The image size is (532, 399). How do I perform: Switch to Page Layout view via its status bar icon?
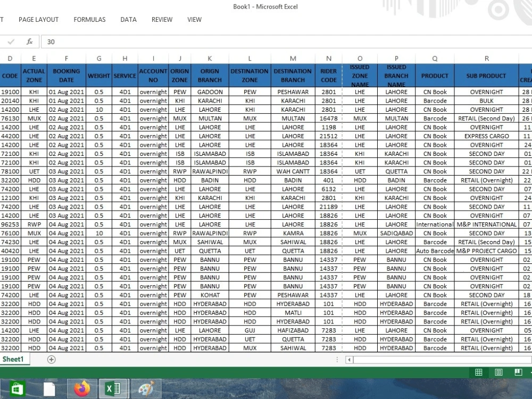click(498, 372)
